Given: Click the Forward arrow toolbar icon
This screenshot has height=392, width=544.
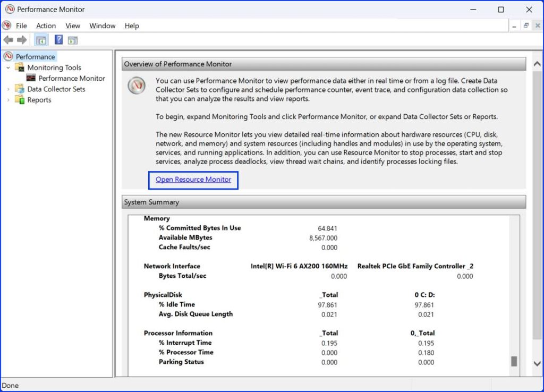Looking at the screenshot, I should (x=22, y=40).
